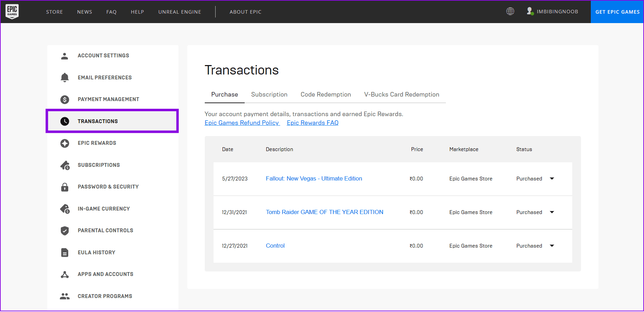Click the Marketplace column header
The image size is (644, 312).
coord(464,149)
